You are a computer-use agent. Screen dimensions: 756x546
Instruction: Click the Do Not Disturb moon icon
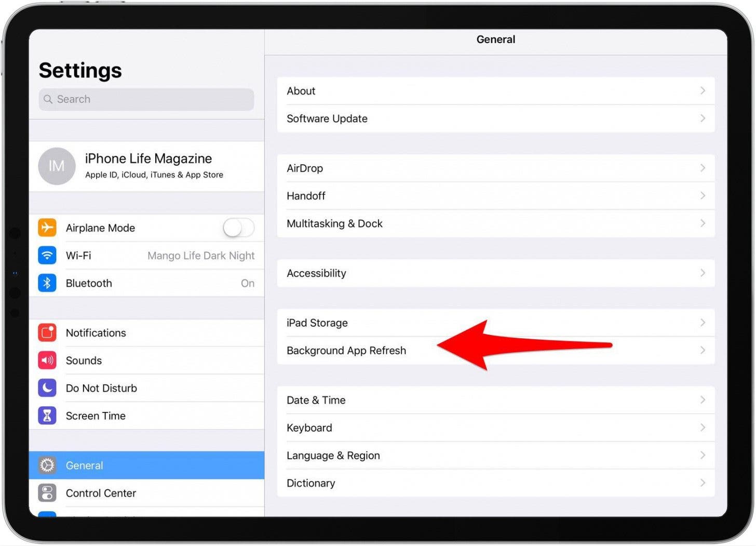[x=47, y=388]
